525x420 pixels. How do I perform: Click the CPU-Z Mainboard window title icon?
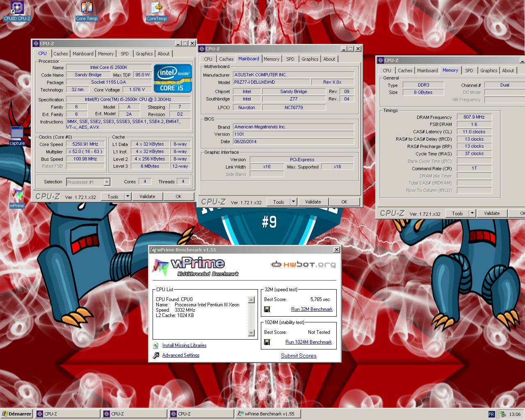[x=202, y=49]
